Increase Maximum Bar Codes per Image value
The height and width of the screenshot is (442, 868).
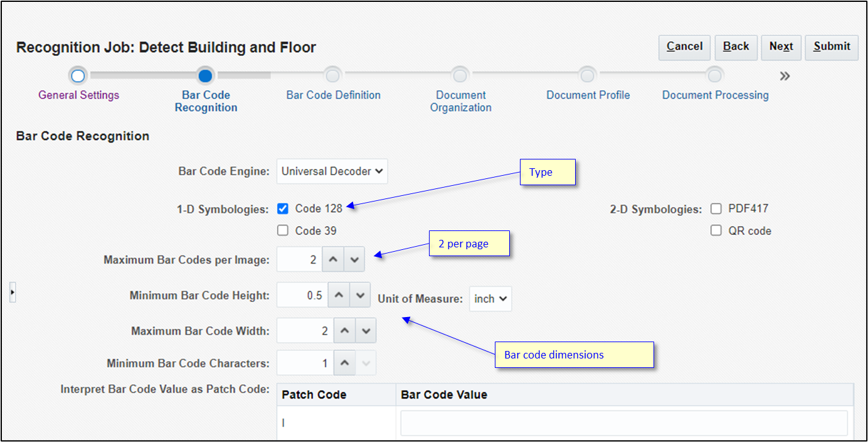334,259
